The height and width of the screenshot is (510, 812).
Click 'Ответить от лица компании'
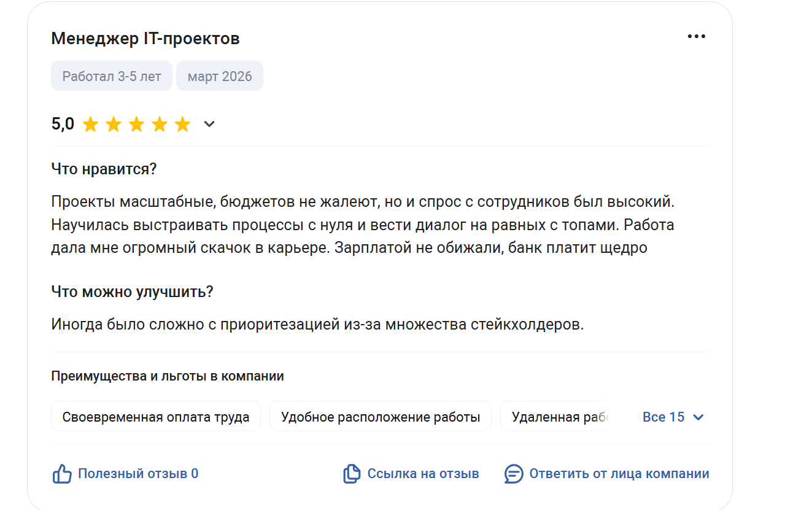(x=619, y=474)
